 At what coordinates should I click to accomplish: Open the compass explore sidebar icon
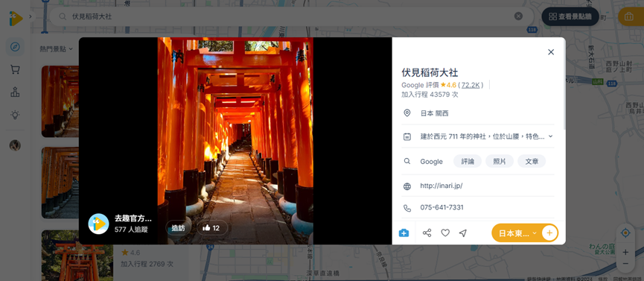(15, 47)
